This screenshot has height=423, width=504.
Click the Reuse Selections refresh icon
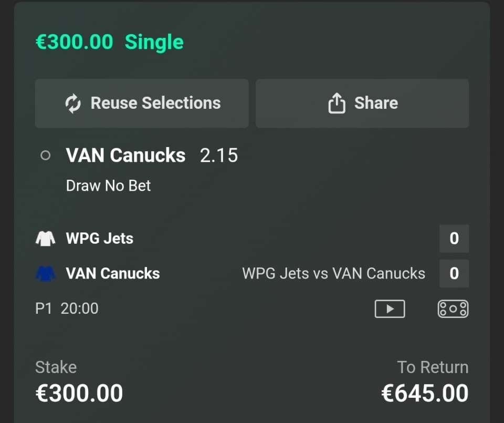click(73, 104)
